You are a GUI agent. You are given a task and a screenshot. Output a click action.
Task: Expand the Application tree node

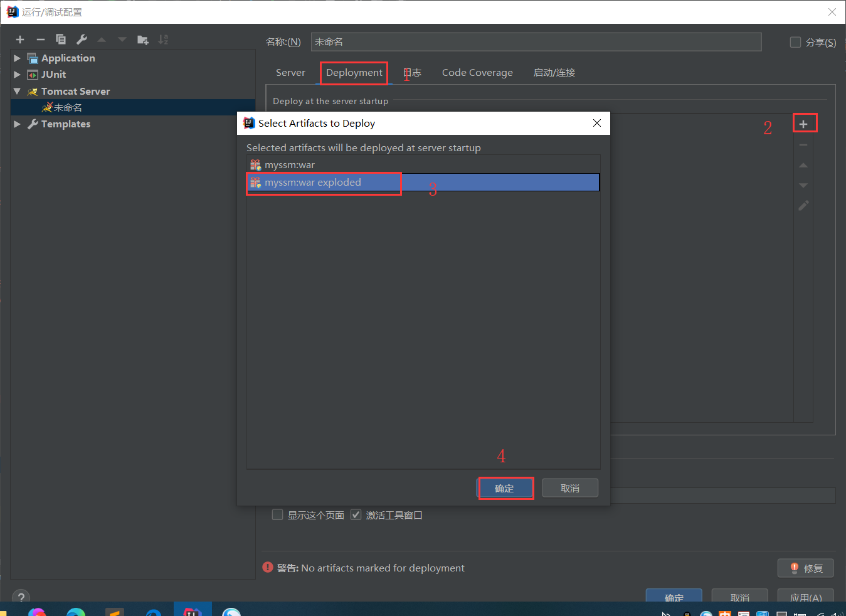point(17,58)
